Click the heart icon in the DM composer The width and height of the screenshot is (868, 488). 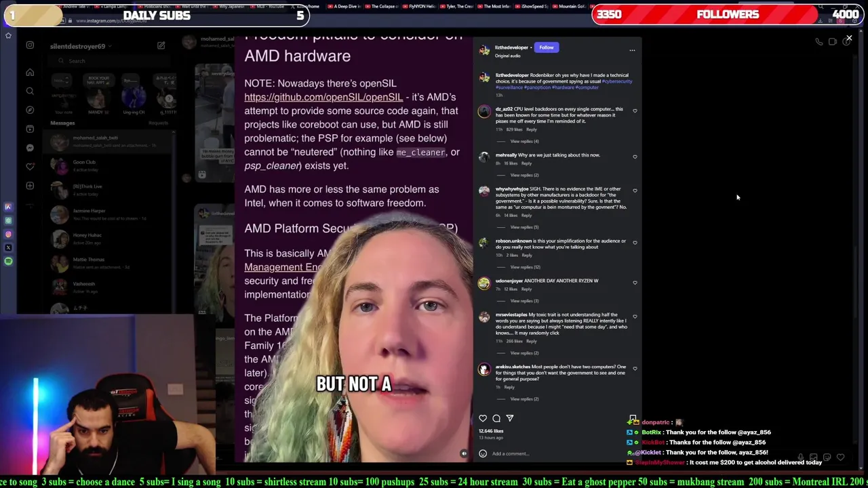pos(841,457)
